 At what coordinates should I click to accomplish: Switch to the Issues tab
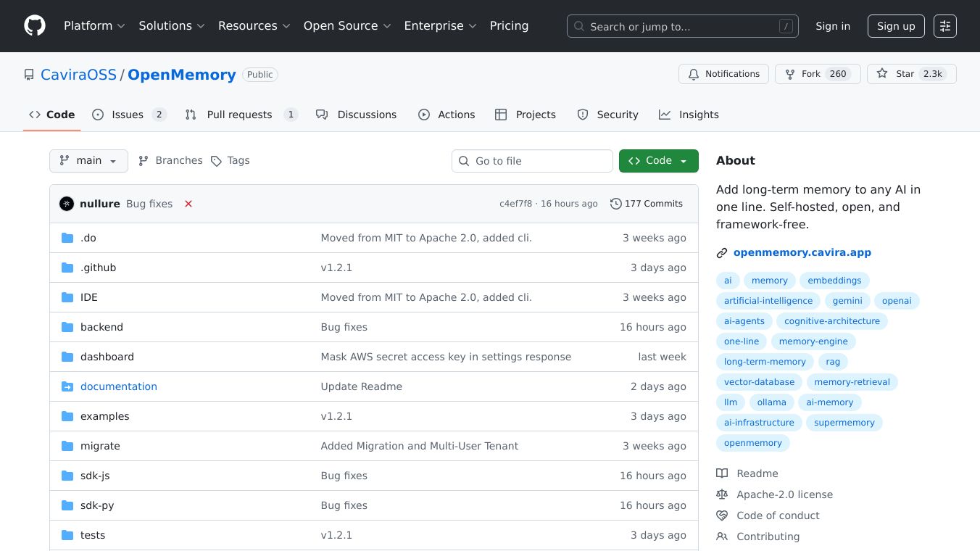[129, 115]
